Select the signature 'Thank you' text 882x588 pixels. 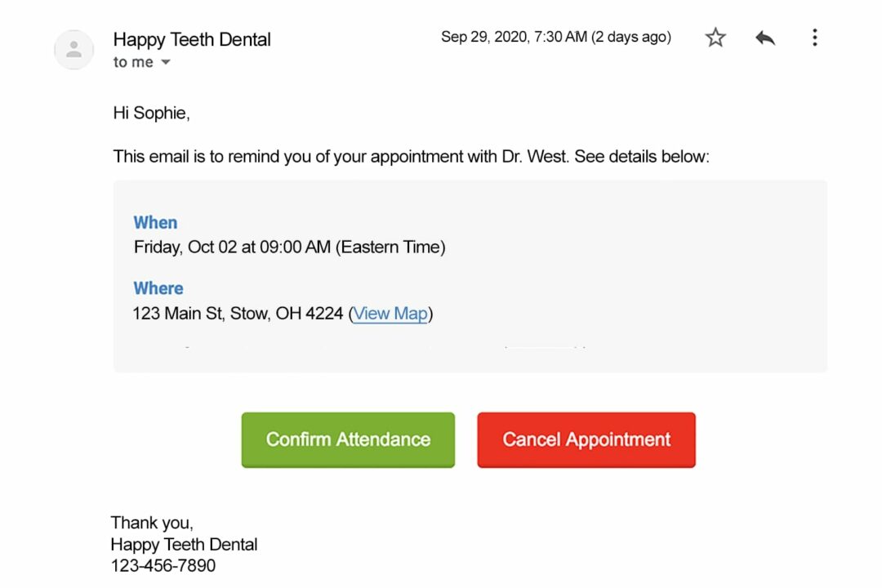152,522
